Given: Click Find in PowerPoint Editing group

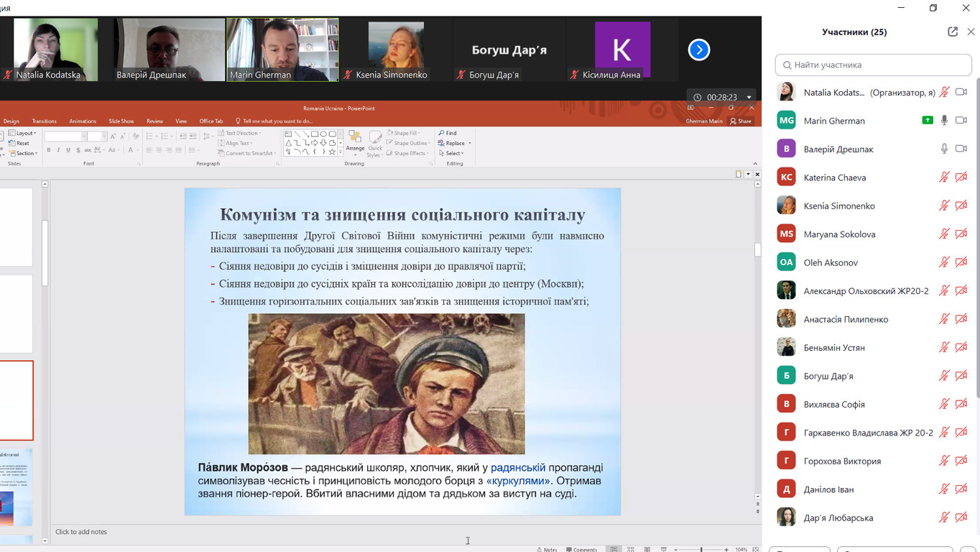Looking at the screenshot, I should click(x=447, y=133).
